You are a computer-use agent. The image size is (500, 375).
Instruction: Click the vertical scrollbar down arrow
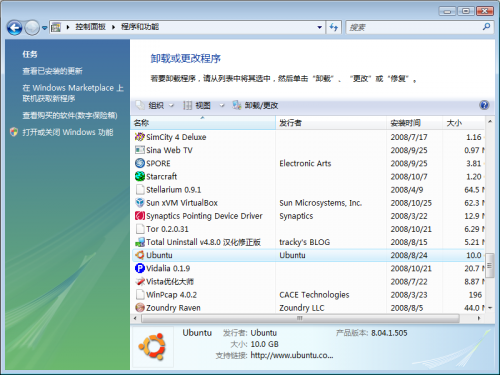(490, 308)
